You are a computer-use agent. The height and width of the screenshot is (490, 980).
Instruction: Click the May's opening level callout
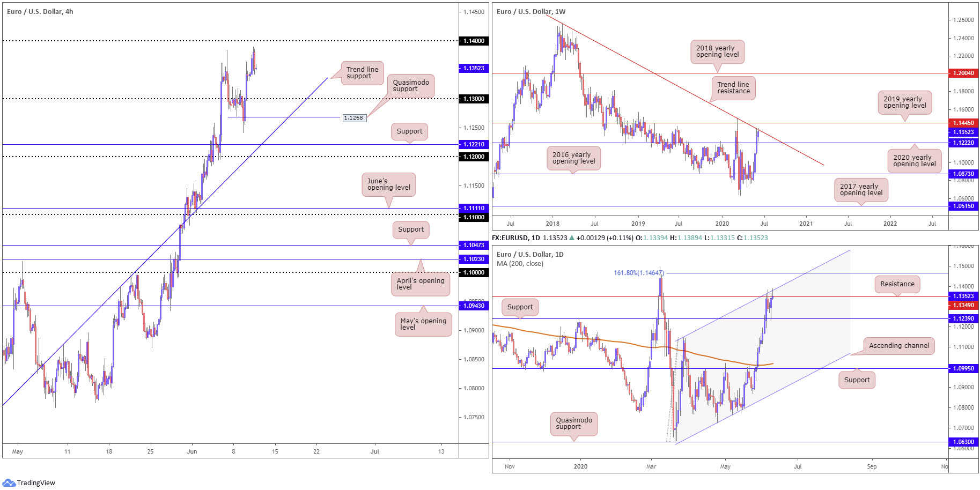[x=423, y=324]
